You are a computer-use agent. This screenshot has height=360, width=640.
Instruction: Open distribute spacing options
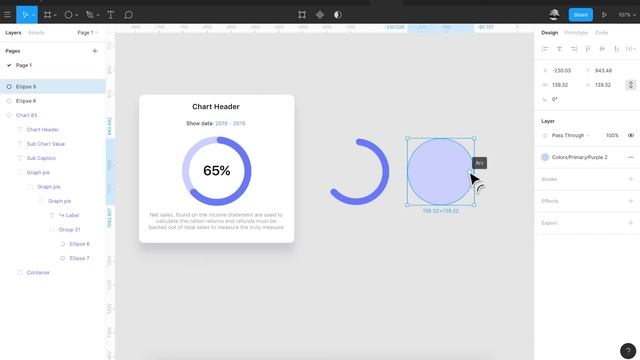[x=631, y=49]
